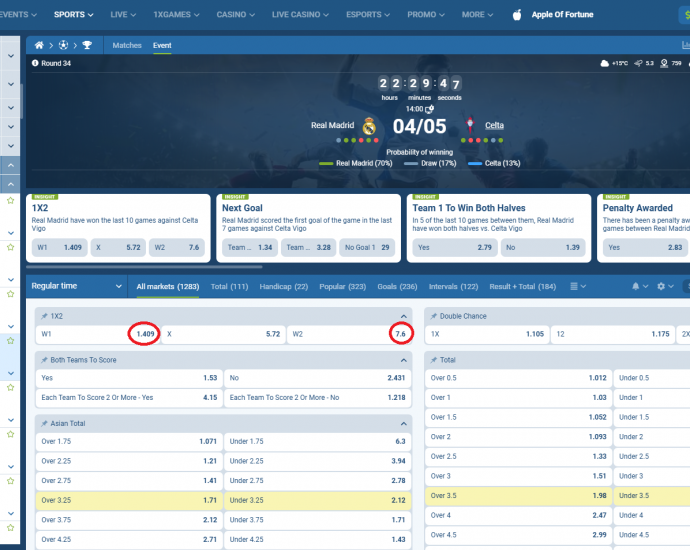This screenshot has height=550, width=690.
Task: Click the Real Madrid crest
Action: (369, 126)
